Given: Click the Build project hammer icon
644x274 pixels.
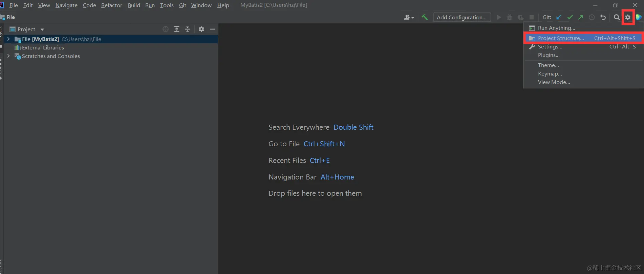Looking at the screenshot, I should click(425, 17).
